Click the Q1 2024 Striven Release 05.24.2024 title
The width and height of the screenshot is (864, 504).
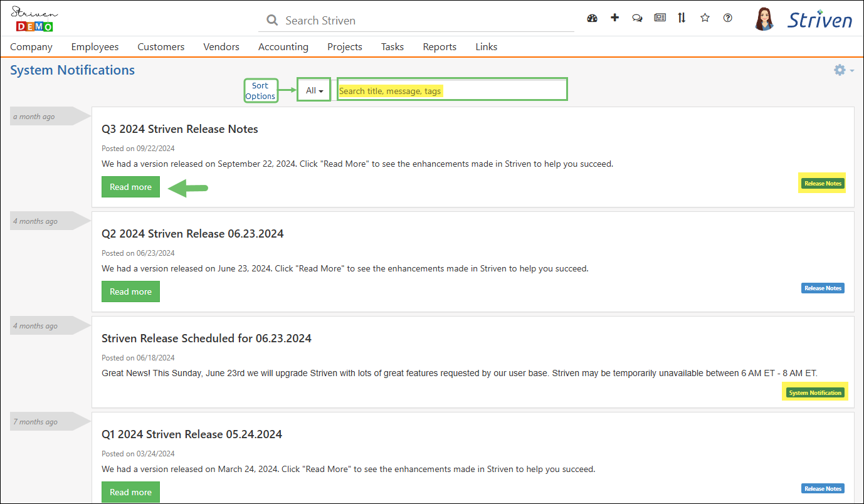[x=192, y=434]
